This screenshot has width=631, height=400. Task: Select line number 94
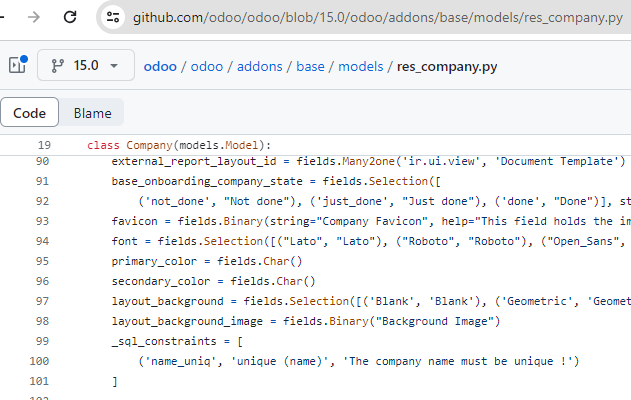tap(42, 241)
